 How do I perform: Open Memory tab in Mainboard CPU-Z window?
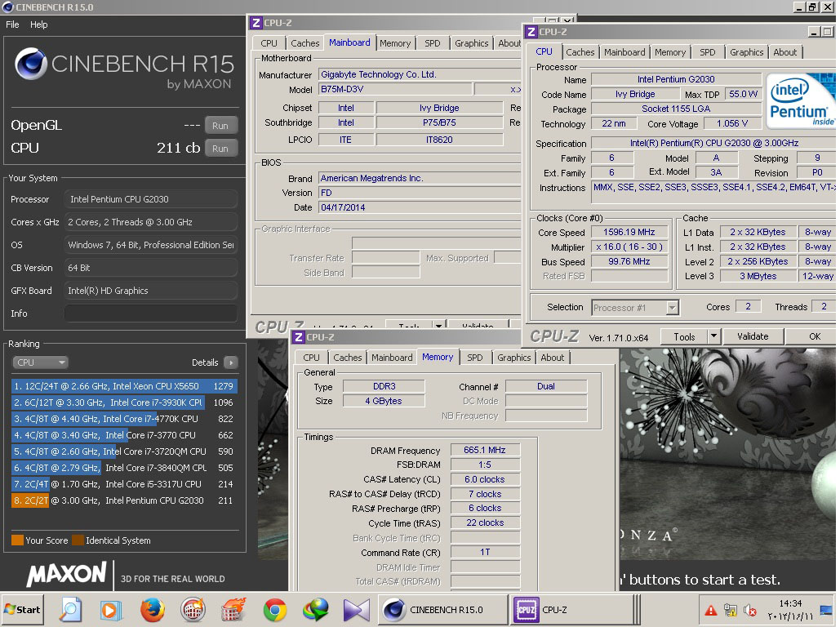pos(395,43)
